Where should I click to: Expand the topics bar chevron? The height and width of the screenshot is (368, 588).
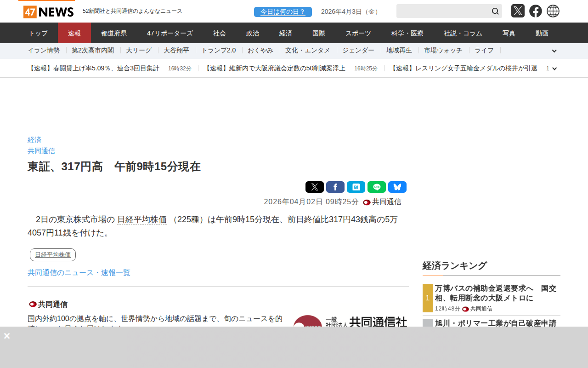[x=554, y=51]
